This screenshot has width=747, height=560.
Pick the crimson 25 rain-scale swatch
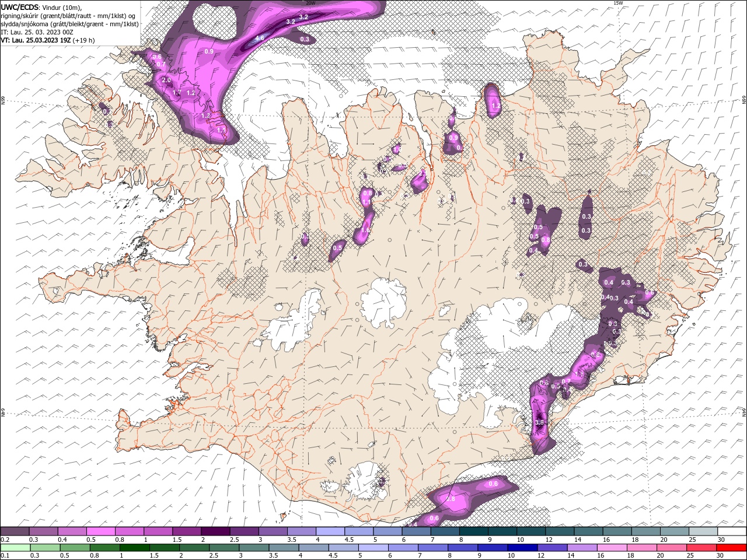tap(701, 548)
